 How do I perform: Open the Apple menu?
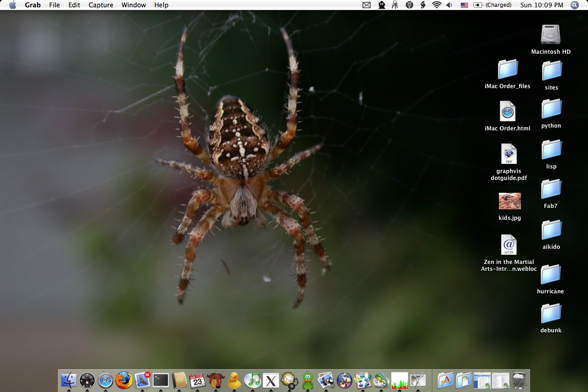click(x=12, y=5)
